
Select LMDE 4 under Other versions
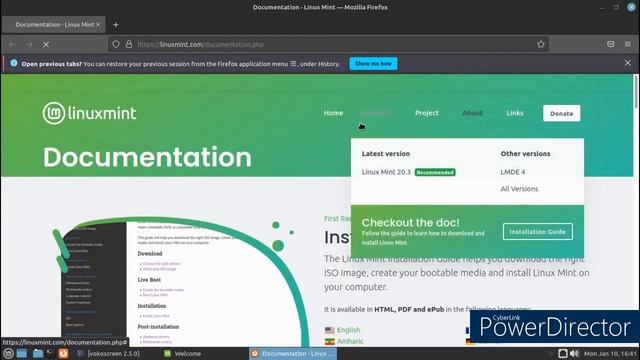tap(513, 172)
